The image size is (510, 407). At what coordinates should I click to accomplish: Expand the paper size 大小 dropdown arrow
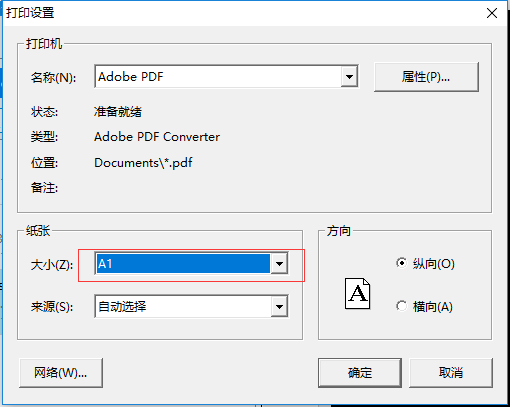click(x=279, y=264)
